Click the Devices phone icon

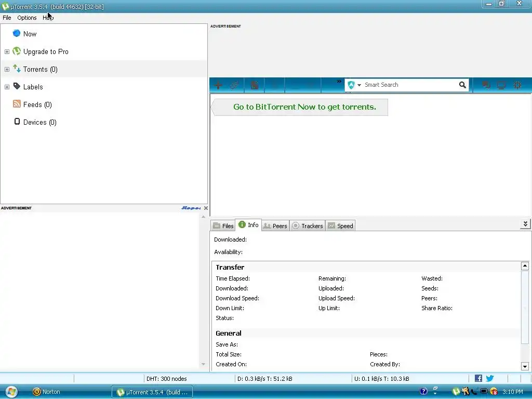(17, 122)
